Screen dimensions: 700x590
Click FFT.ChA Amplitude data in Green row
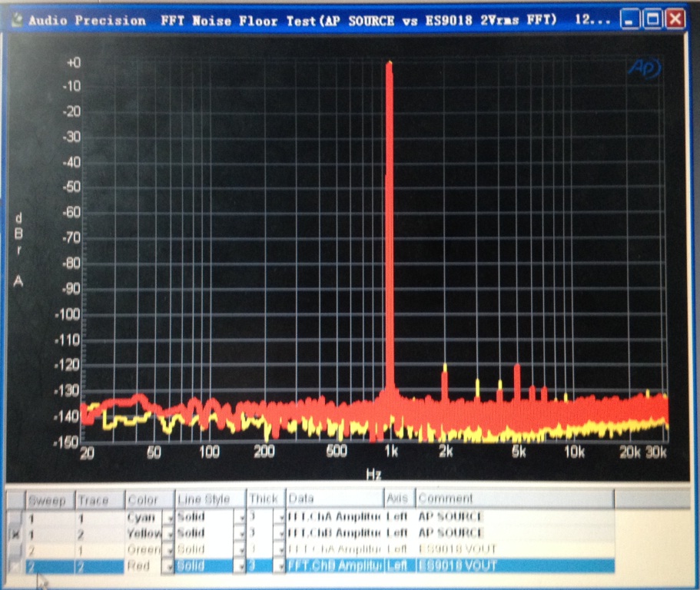(335, 549)
